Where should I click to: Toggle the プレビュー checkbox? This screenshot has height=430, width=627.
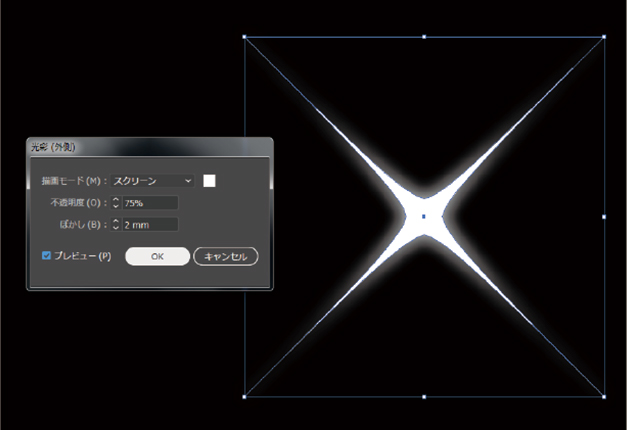[x=46, y=256]
